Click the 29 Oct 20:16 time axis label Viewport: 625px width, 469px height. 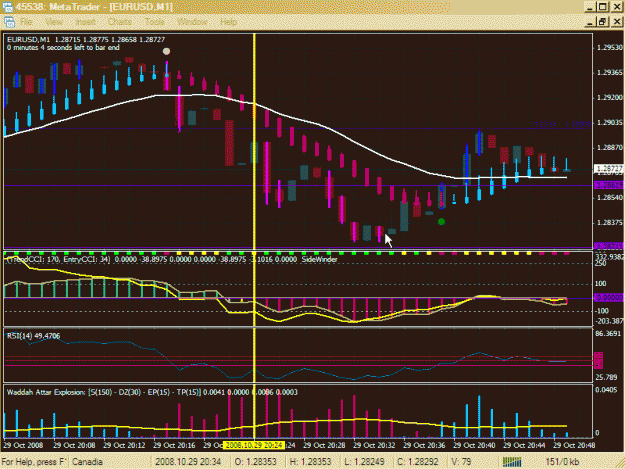(174, 445)
